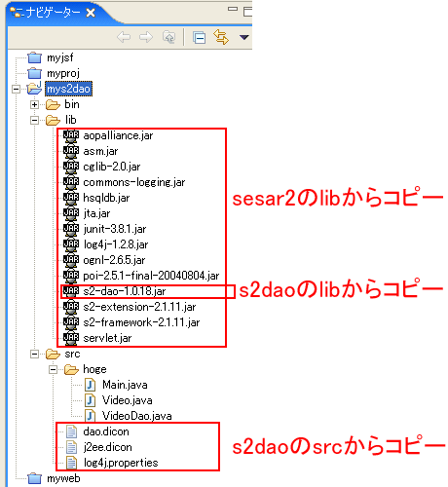Select the Navigator view tab
Viewport: 448px width, 487px height.
pos(46,13)
